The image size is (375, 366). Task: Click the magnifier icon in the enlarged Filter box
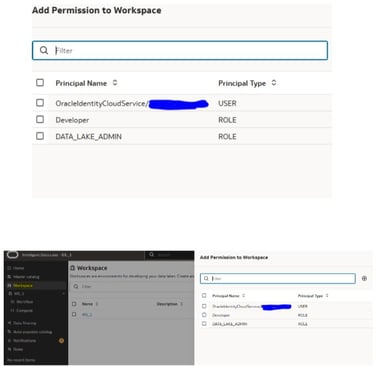click(44, 50)
